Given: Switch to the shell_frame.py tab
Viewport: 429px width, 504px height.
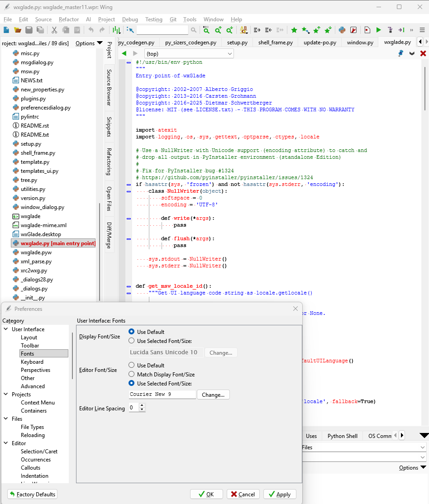Looking at the screenshot, I should click(275, 43).
